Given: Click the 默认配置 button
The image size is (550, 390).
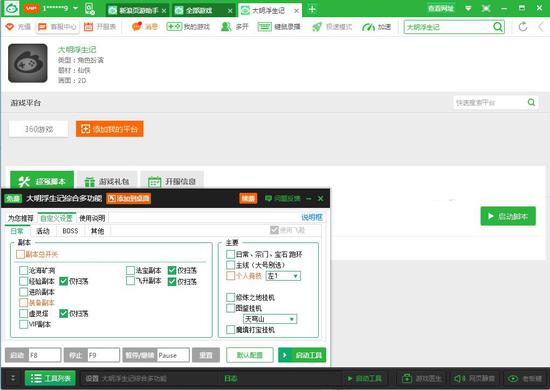Looking at the screenshot, I should pyautogui.click(x=250, y=355).
